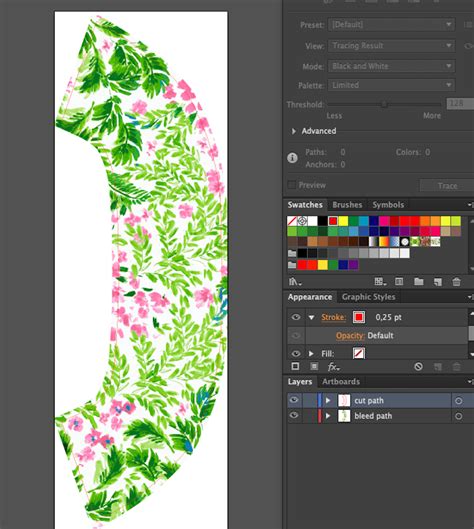Select the bleed path layer thumbnail

344,416
